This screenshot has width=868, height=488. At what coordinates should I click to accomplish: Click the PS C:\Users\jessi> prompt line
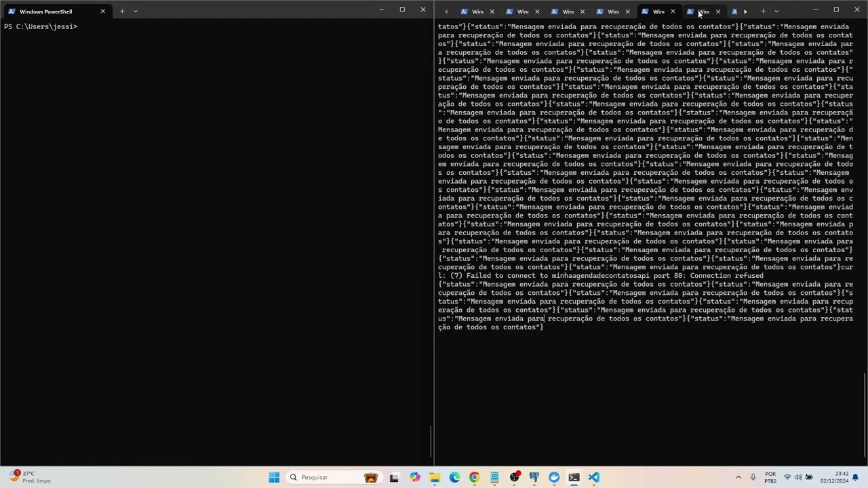tap(41, 26)
